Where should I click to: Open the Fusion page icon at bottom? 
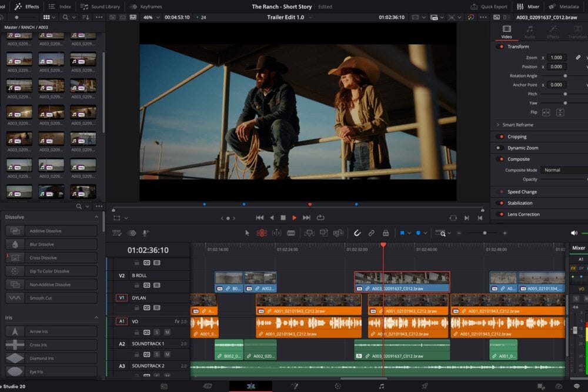tap(295, 386)
